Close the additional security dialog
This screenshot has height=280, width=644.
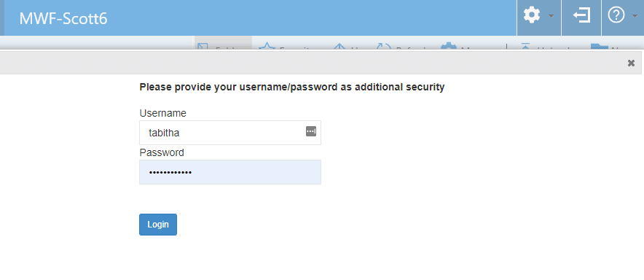pos(632,63)
